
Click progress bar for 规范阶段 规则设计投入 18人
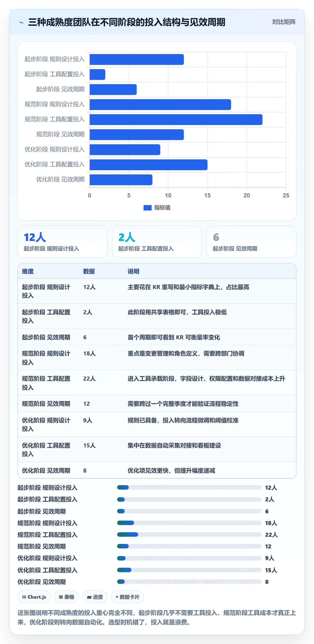tap(189, 523)
